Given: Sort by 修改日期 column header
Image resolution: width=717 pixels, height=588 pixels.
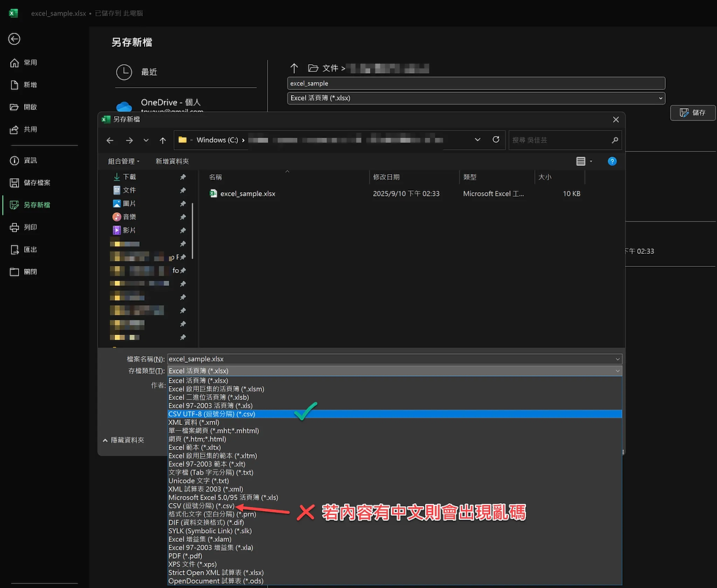Looking at the screenshot, I should point(386,177).
